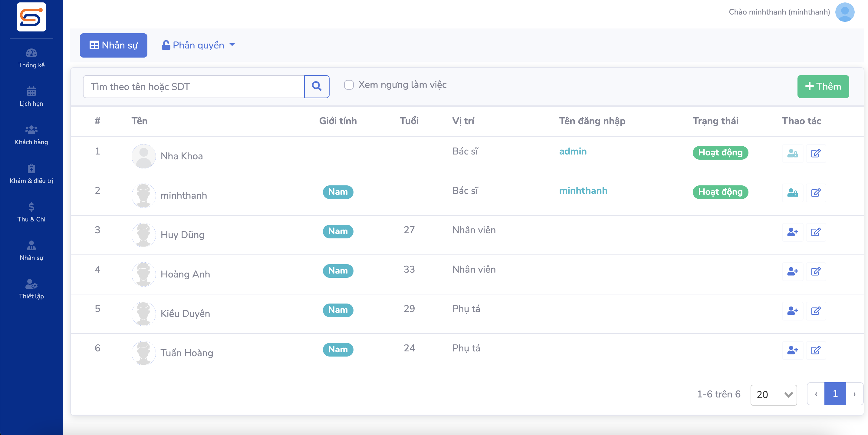Open Thống kê dashboard in sidebar

coord(31,58)
